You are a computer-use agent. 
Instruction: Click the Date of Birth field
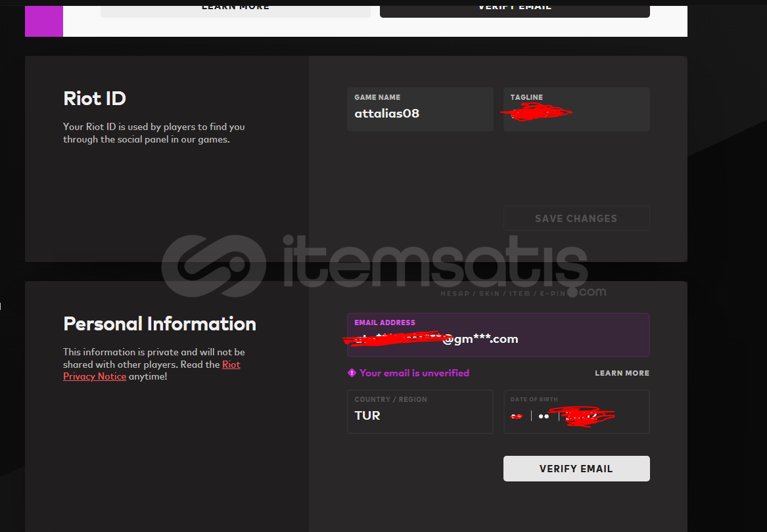pos(576,412)
